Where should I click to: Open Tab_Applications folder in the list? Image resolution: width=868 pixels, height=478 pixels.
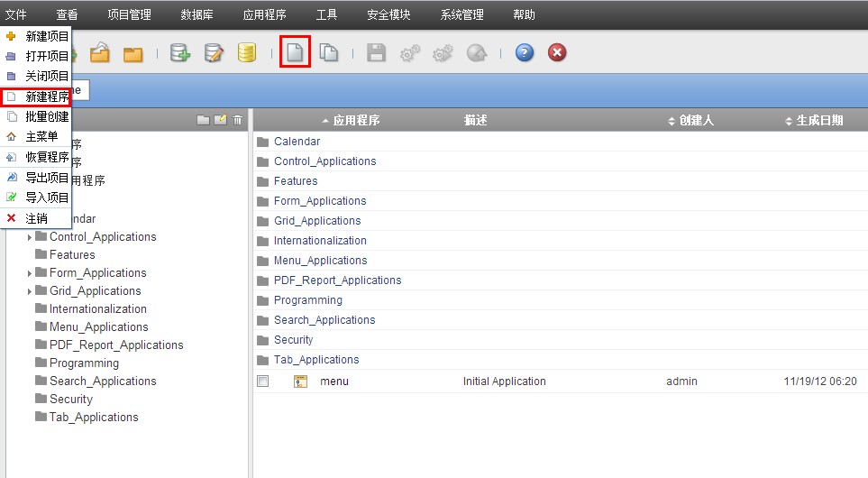316,360
